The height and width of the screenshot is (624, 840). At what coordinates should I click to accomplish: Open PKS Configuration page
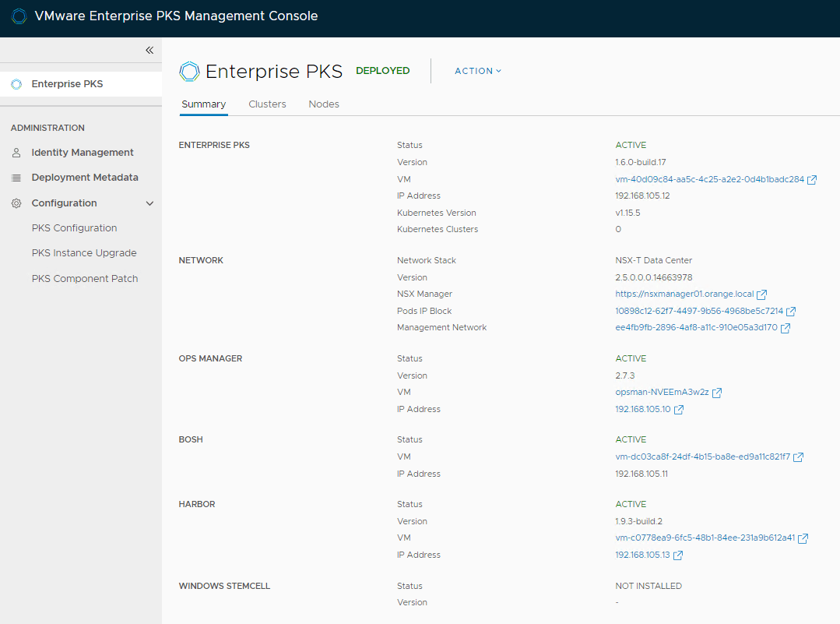tap(74, 227)
